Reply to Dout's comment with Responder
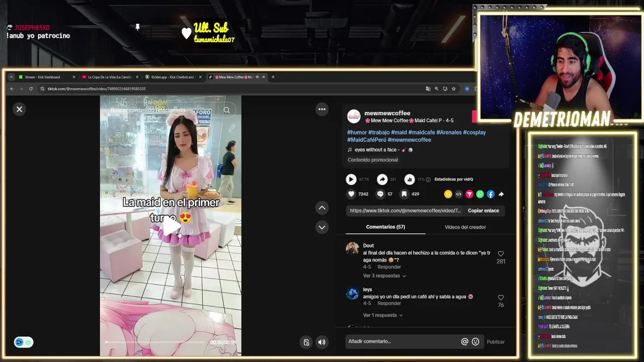Image resolution: width=644 pixels, height=362 pixels. click(x=389, y=267)
